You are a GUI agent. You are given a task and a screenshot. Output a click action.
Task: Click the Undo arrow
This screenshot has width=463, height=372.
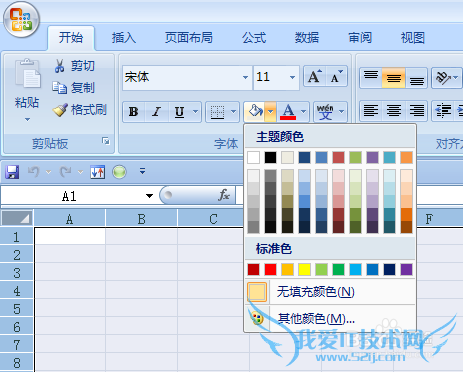pyautogui.click(x=33, y=172)
